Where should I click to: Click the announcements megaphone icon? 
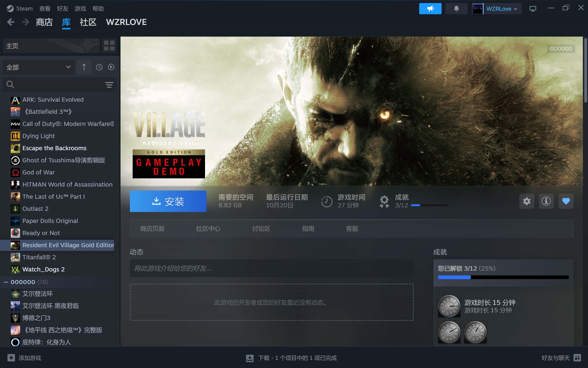coord(430,9)
